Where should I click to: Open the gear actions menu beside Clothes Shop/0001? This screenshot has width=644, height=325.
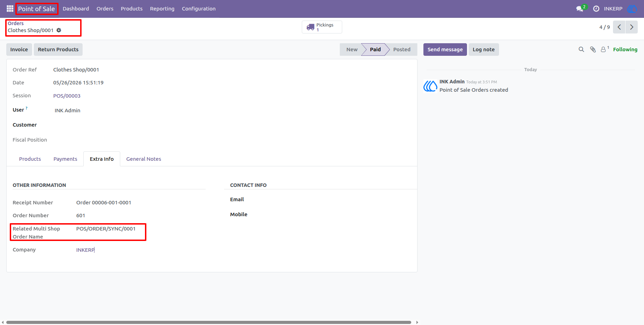point(59,30)
